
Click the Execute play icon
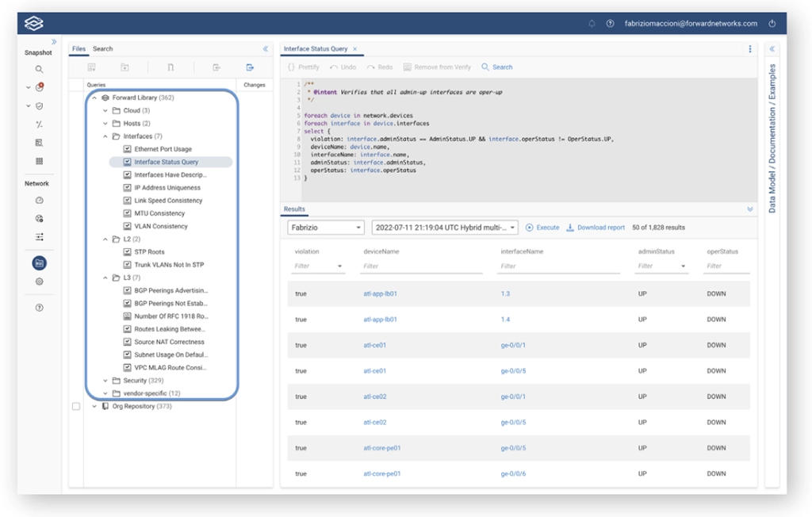click(530, 228)
